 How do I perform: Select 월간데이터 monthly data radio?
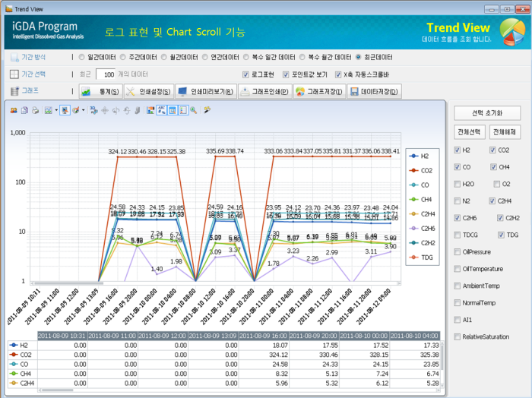coord(164,57)
